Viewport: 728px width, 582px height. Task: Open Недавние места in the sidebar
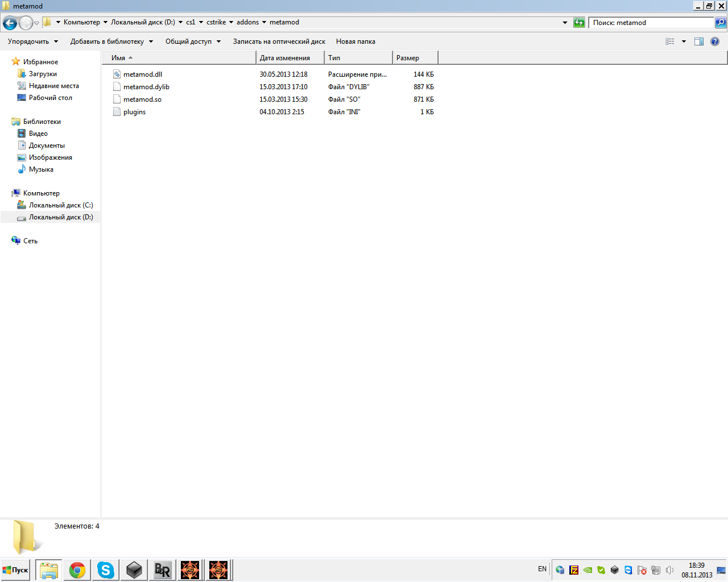54,86
